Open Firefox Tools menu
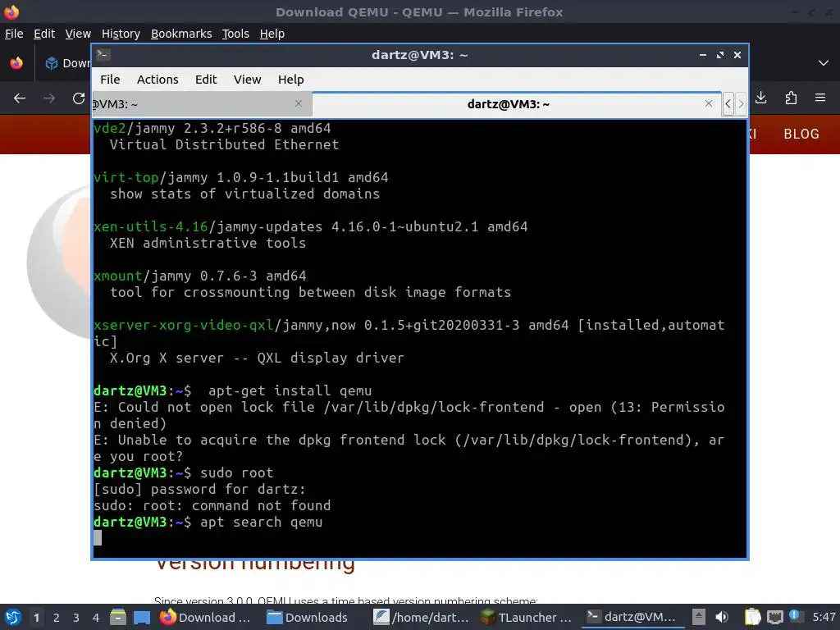 (235, 34)
